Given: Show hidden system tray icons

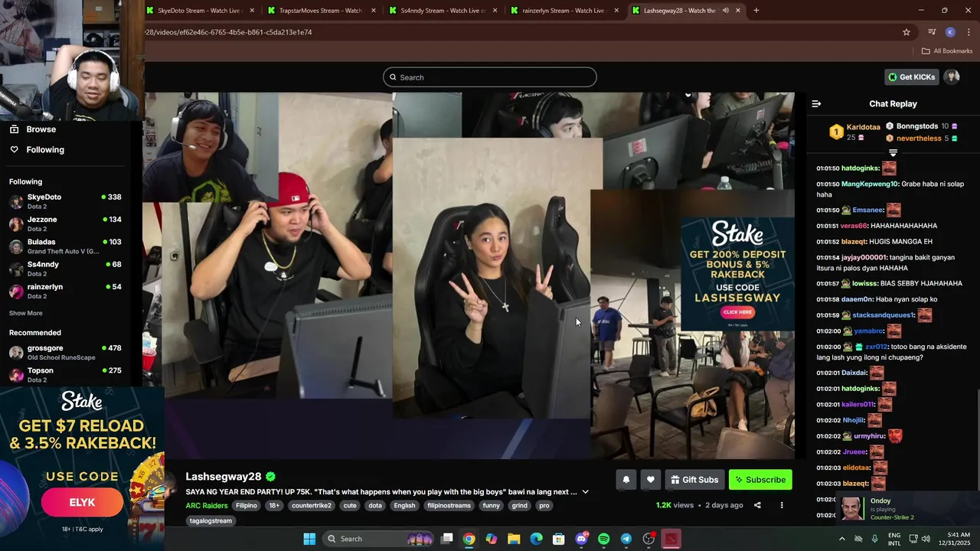Looking at the screenshot, I should coord(842,539).
